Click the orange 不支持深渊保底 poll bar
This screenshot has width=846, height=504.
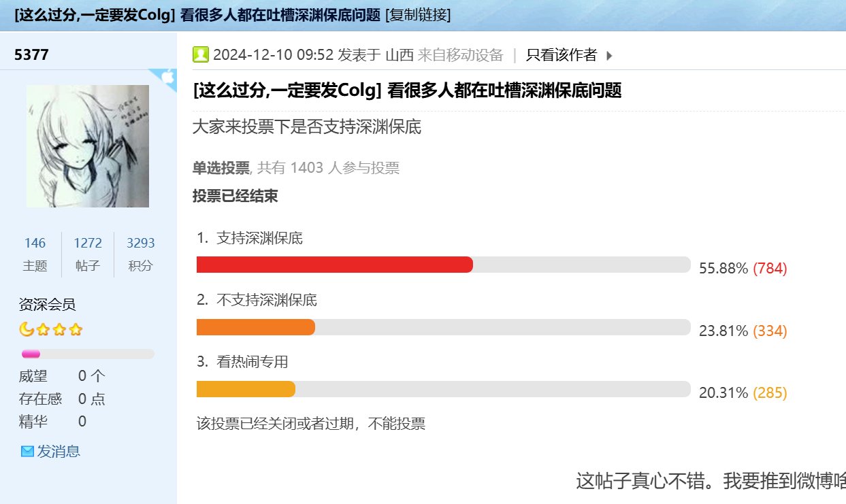pos(256,327)
